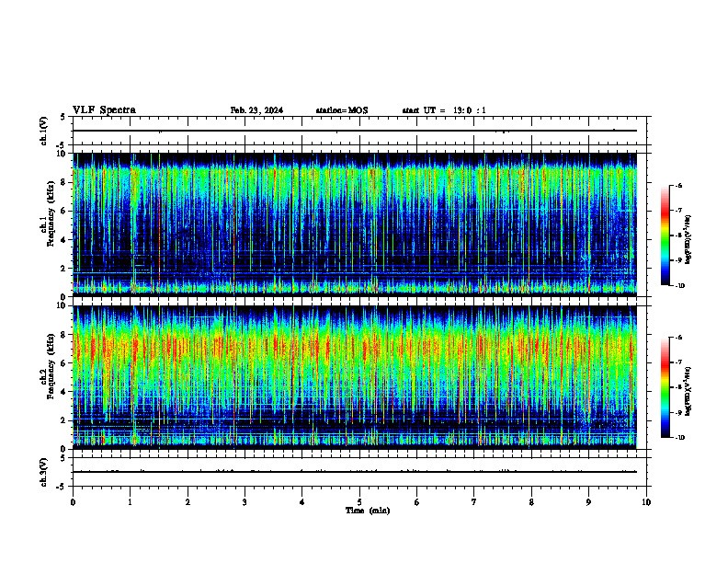Click the "5" tick on ch.1(V) axis

63,117
